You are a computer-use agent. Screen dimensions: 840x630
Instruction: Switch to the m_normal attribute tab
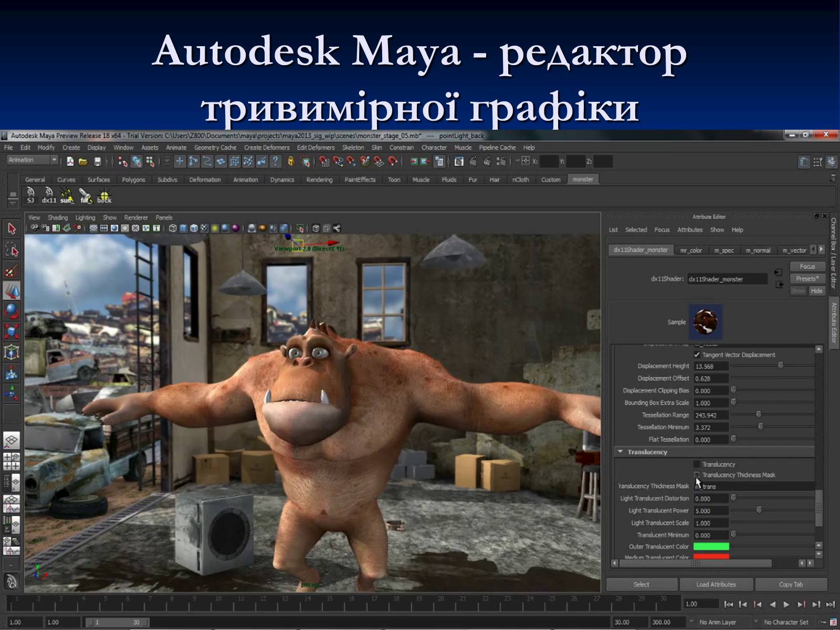pyautogui.click(x=758, y=250)
